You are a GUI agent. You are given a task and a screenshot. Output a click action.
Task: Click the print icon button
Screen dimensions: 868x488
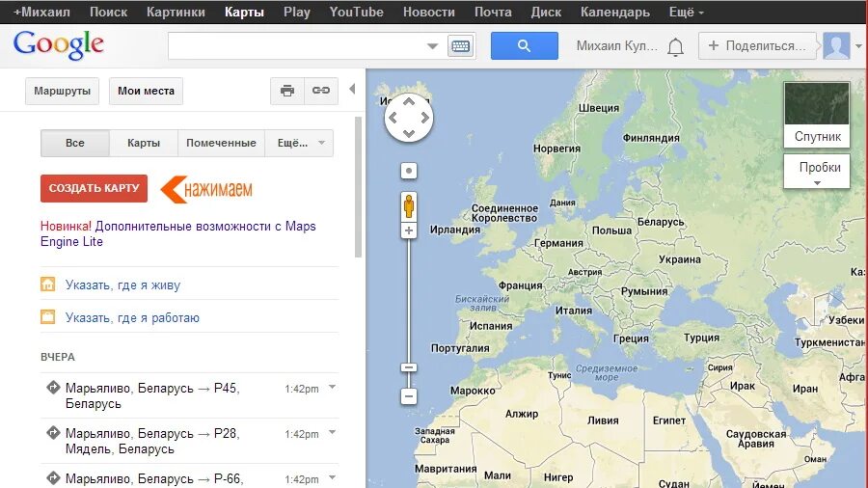287,91
